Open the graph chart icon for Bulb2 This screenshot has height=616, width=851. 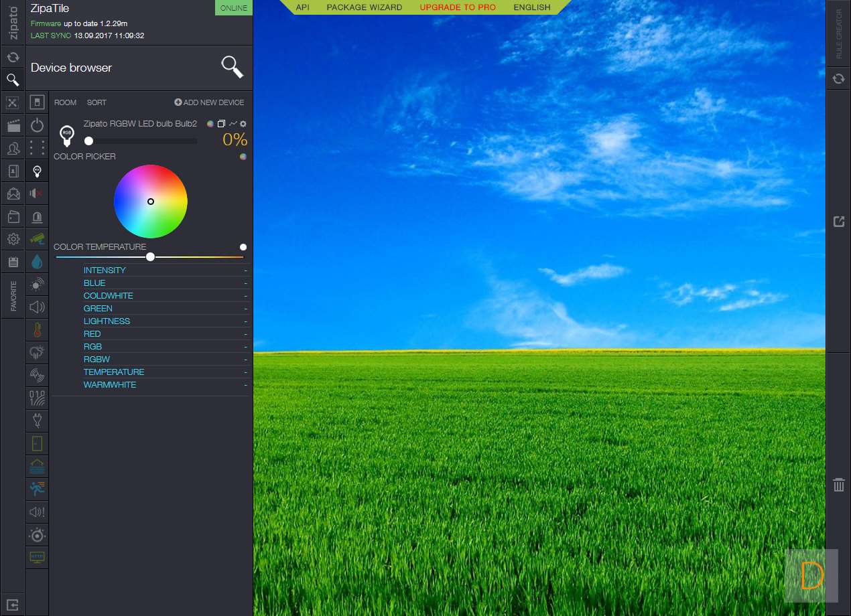click(x=233, y=124)
